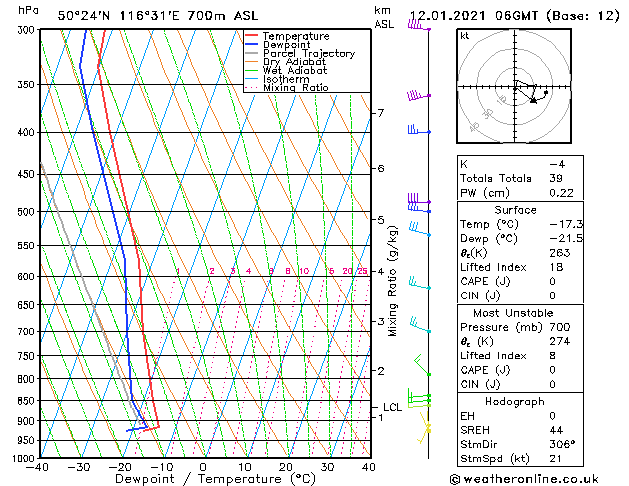The image size is (629, 486).
Task: Click the 'Surface' section heading
Action: click(515, 210)
